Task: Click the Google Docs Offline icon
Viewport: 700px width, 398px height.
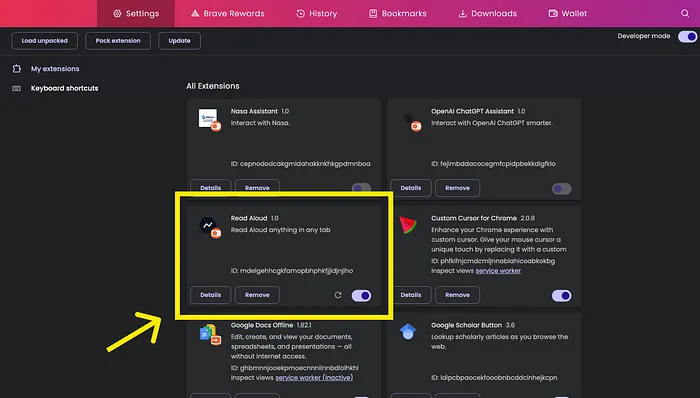Action: [210, 335]
